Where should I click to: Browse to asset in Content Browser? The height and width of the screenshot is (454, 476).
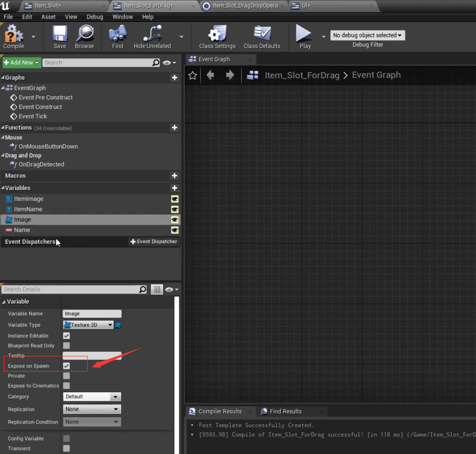coord(84,37)
